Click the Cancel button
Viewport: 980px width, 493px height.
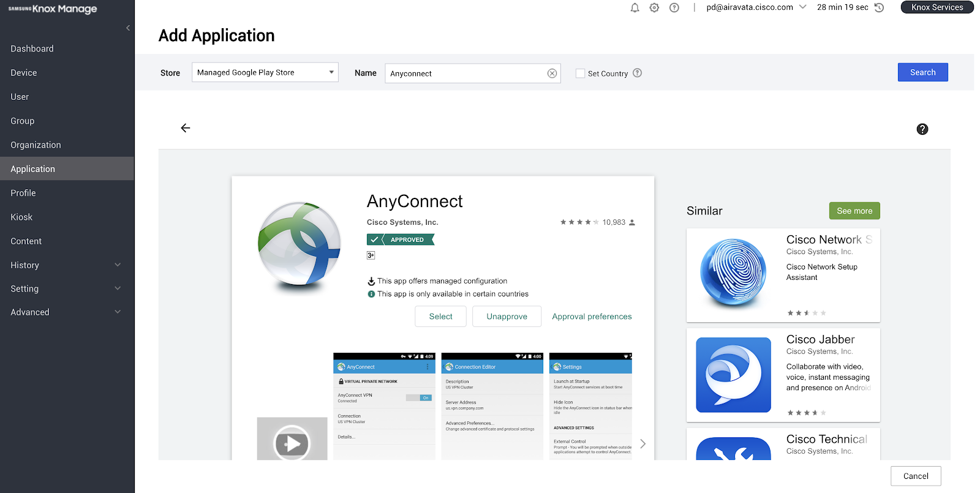click(x=916, y=476)
